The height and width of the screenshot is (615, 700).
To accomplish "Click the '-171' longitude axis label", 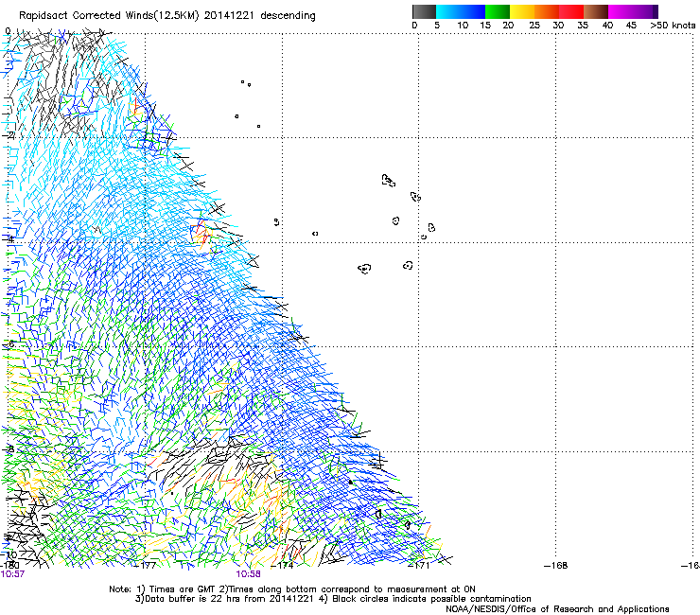I will [x=419, y=566].
